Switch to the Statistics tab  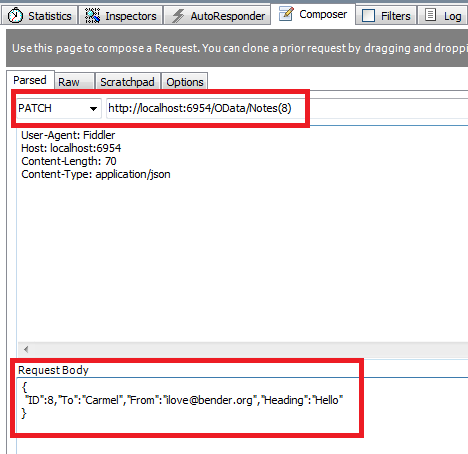tap(40, 16)
